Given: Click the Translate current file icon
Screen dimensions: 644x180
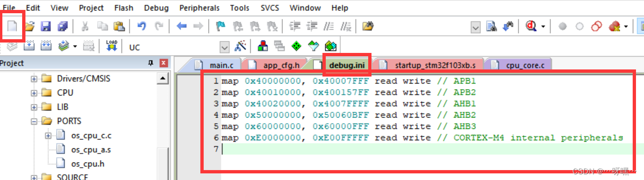Looking at the screenshot, I should pos(12,46).
